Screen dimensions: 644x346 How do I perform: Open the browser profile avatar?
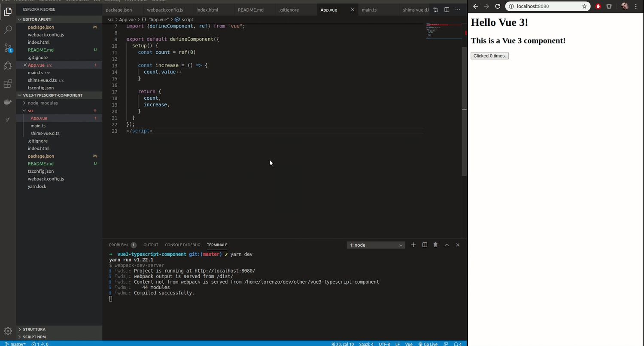tap(625, 6)
